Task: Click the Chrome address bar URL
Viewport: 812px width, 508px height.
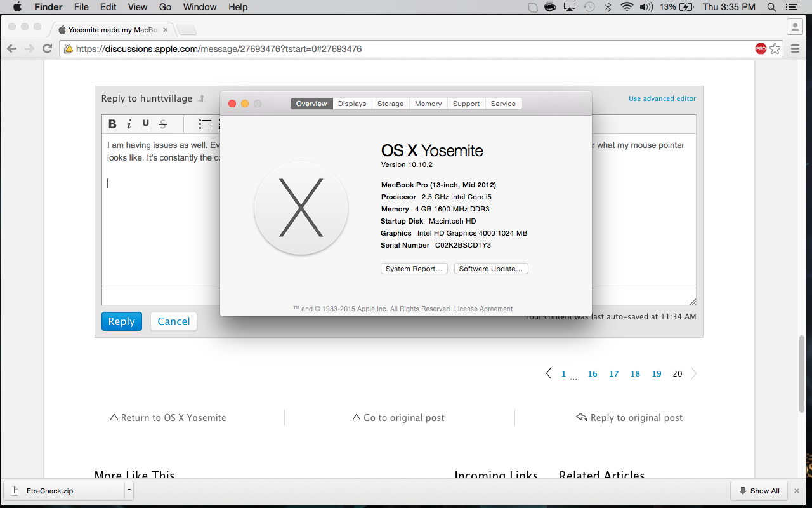Action: pyautogui.click(x=219, y=49)
